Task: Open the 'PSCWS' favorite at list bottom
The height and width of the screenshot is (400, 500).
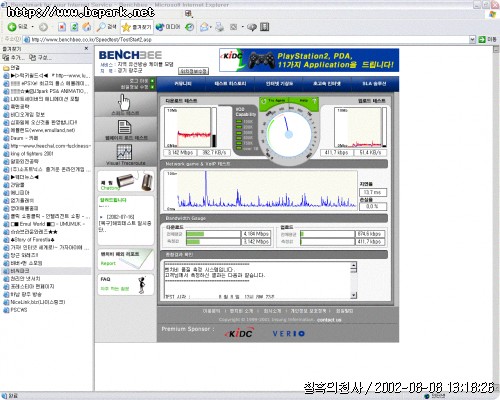Action: [15, 310]
